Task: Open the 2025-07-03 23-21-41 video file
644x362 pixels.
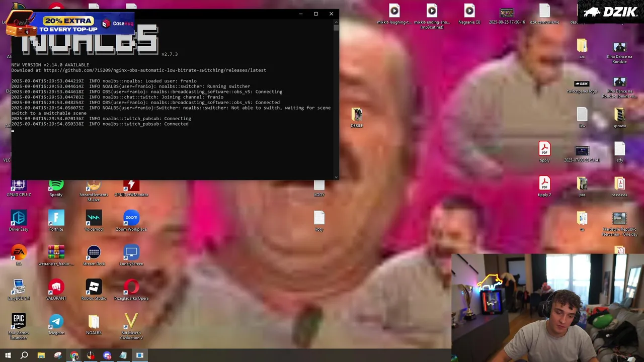Action: (x=582, y=154)
